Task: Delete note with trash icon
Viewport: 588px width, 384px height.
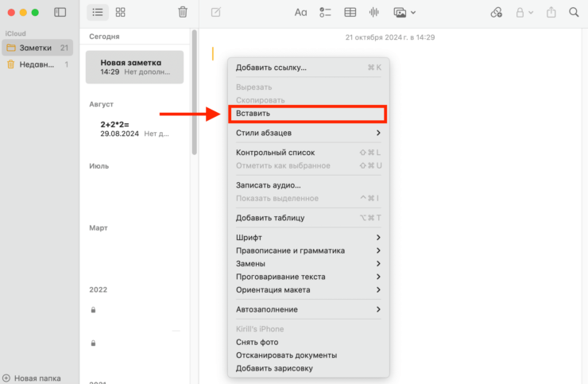Action: [x=183, y=12]
